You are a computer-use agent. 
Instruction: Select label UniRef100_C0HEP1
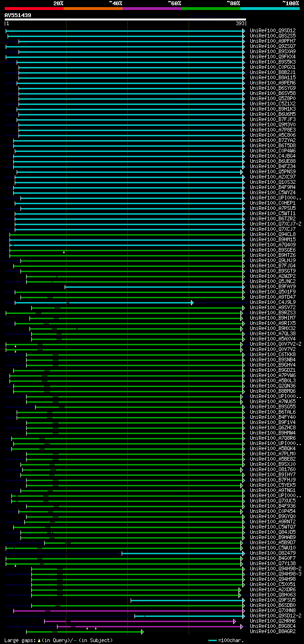273,203
